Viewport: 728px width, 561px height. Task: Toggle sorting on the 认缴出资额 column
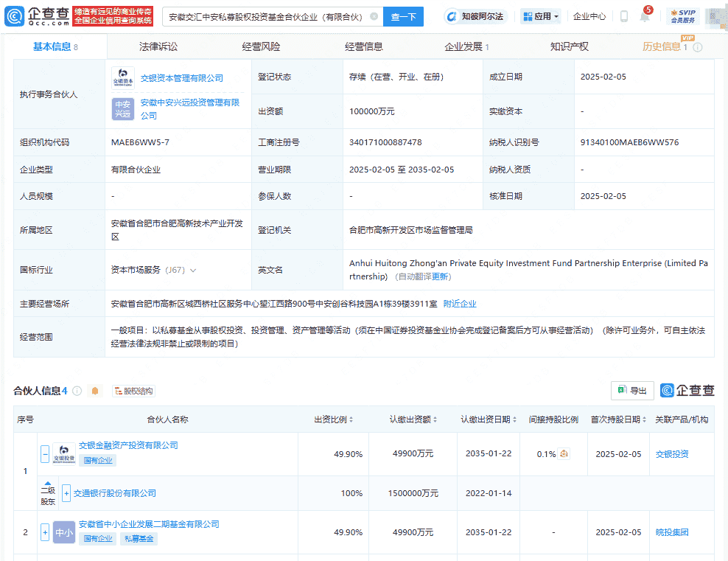(435, 419)
